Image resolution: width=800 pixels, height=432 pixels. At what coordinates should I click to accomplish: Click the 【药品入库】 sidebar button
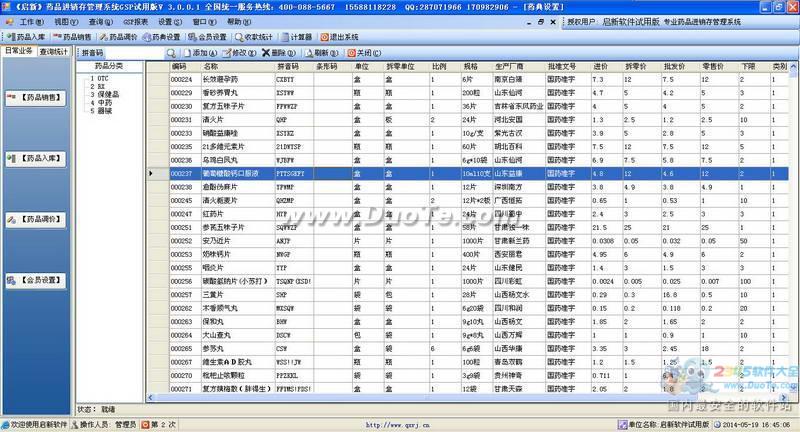pos(36,159)
